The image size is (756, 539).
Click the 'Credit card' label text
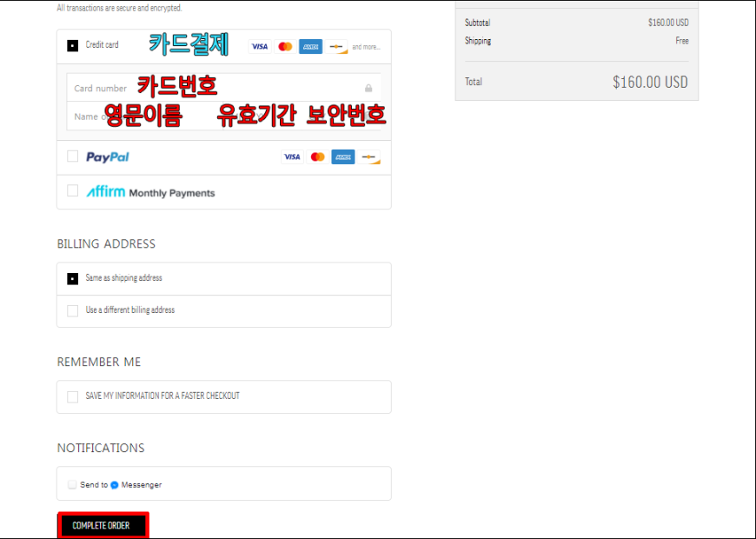pyautogui.click(x=102, y=44)
